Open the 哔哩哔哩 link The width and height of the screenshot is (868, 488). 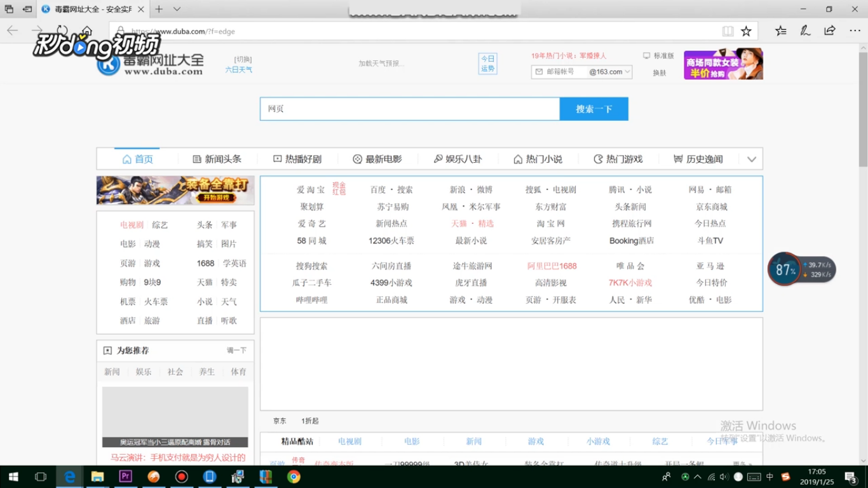(311, 300)
